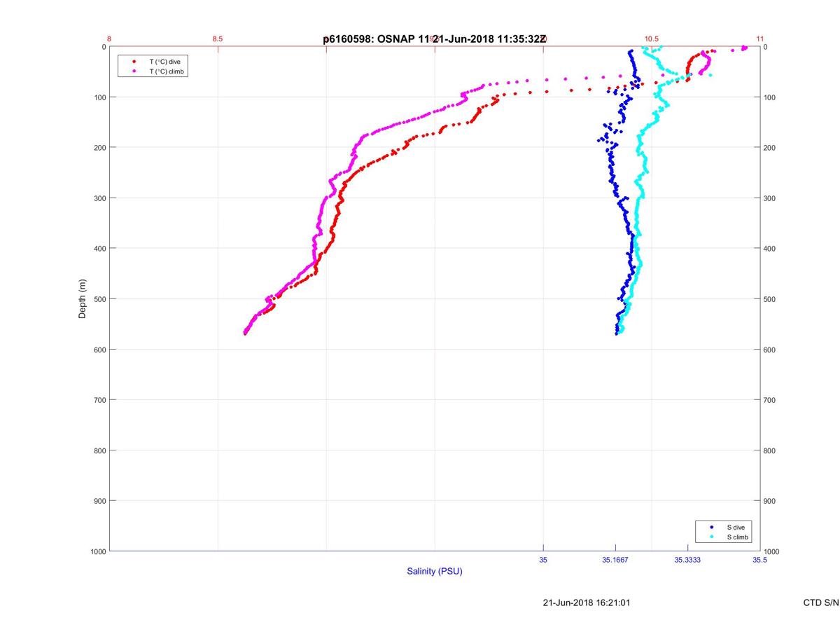Click the 500 tick on the right-hand depth axis
This screenshot has width=840, height=620.
770,299
